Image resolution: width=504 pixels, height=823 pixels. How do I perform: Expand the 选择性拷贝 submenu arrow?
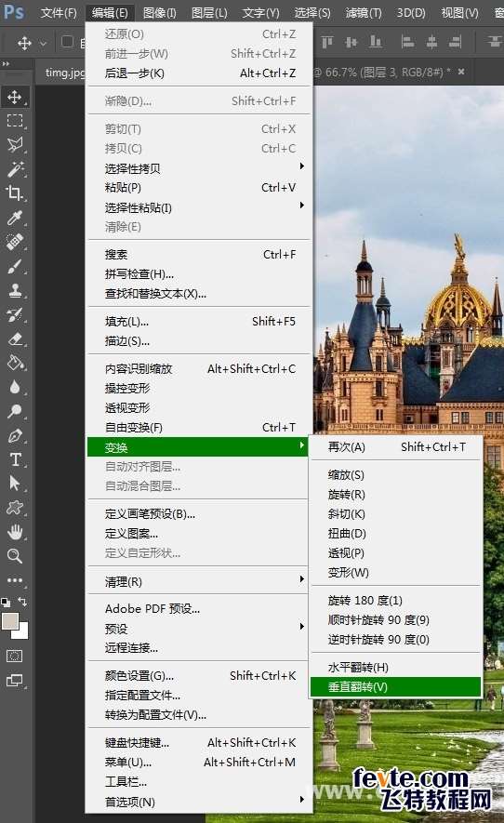tap(302, 166)
